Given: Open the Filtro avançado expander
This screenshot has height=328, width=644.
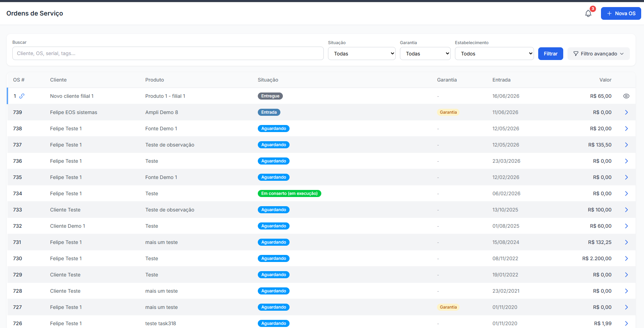Looking at the screenshot, I should [599, 54].
